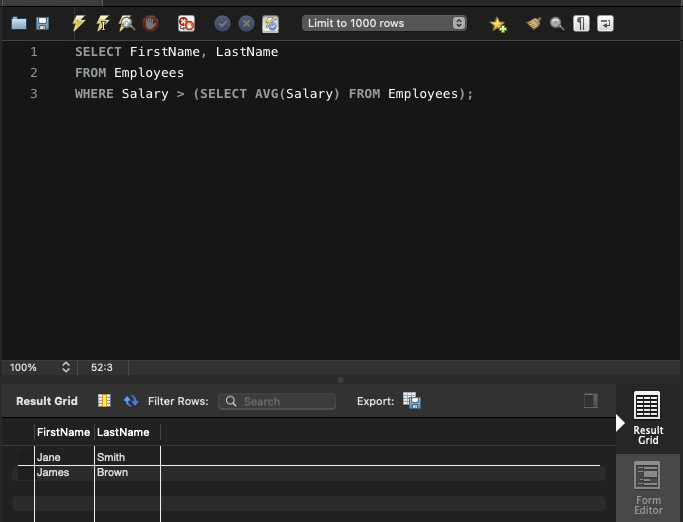
Task: Execute the statement under the cursor
Action: [102, 23]
